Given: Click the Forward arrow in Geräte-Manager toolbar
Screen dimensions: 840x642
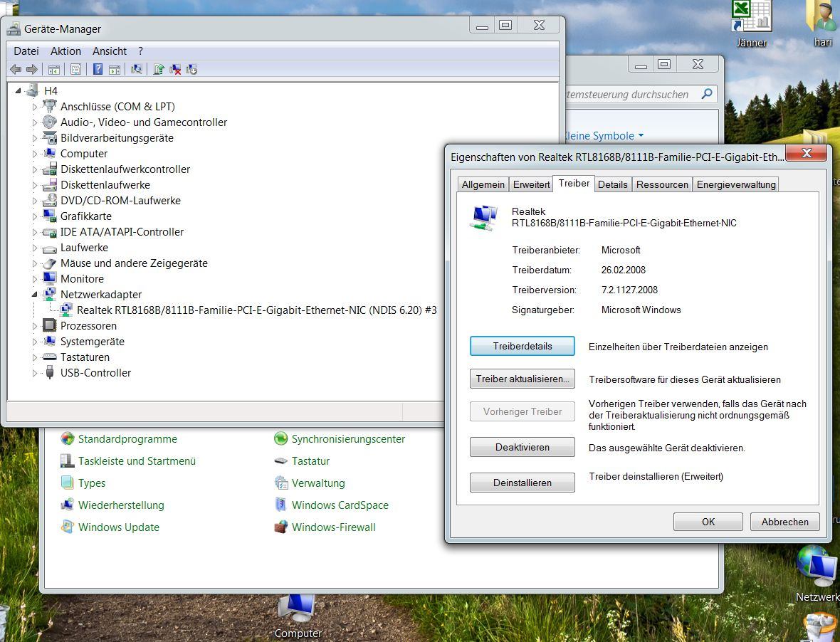Looking at the screenshot, I should click(x=32, y=69).
